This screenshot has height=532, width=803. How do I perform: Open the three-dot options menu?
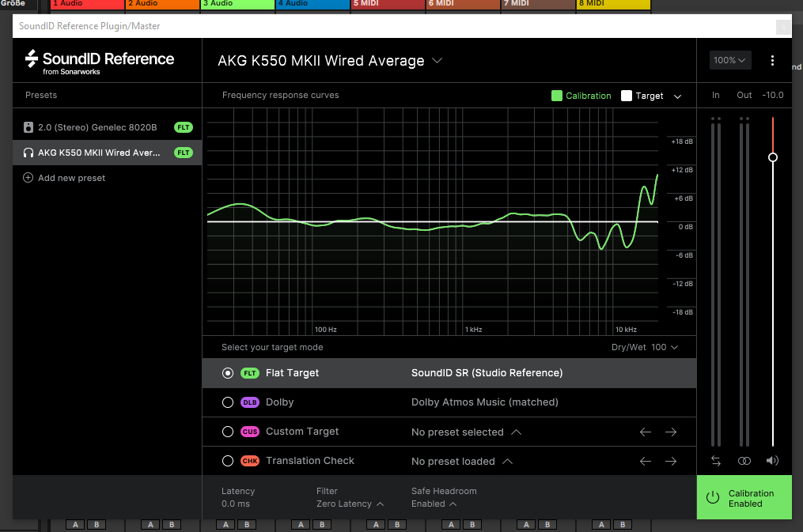[x=772, y=60]
